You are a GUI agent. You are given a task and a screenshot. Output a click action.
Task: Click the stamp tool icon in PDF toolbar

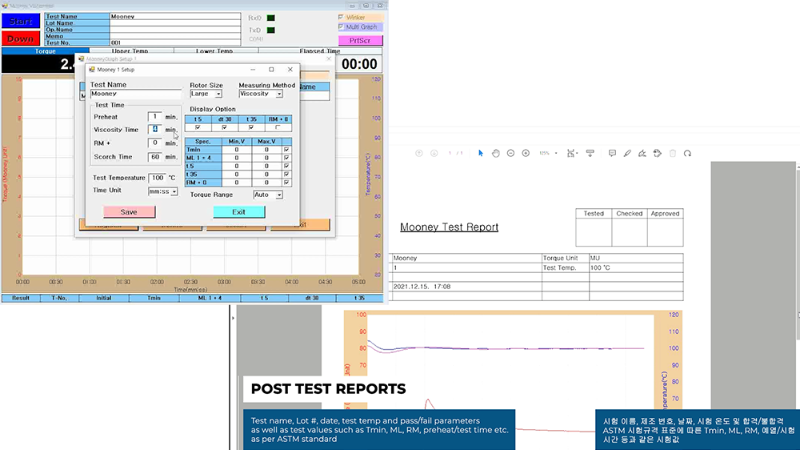click(657, 153)
